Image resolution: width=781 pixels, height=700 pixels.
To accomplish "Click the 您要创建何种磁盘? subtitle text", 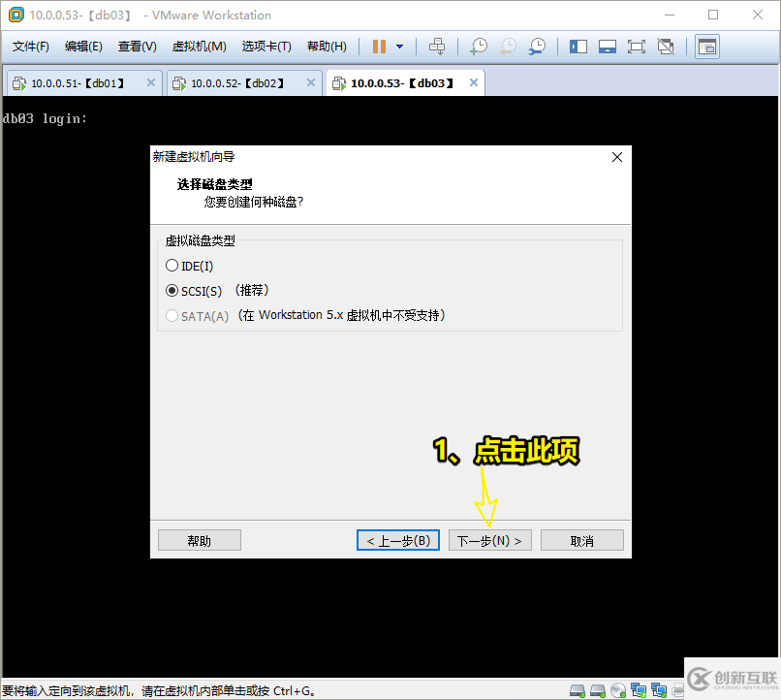I will click(x=254, y=202).
